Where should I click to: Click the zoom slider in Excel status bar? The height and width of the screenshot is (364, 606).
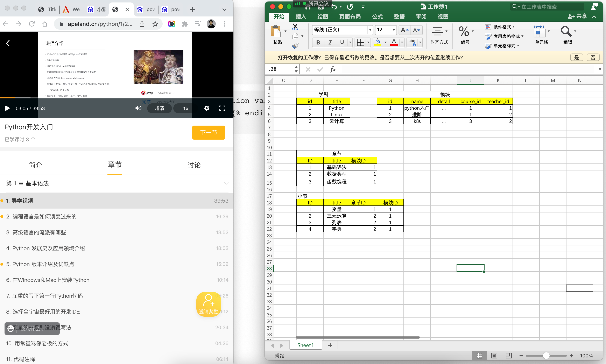(546, 356)
